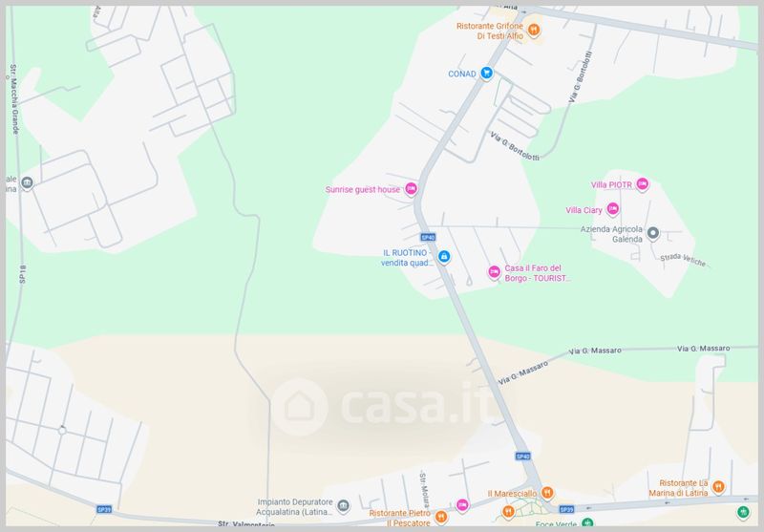
Task: Select the Il Maresciallo restaurant marker
Action: coord(547,493)
